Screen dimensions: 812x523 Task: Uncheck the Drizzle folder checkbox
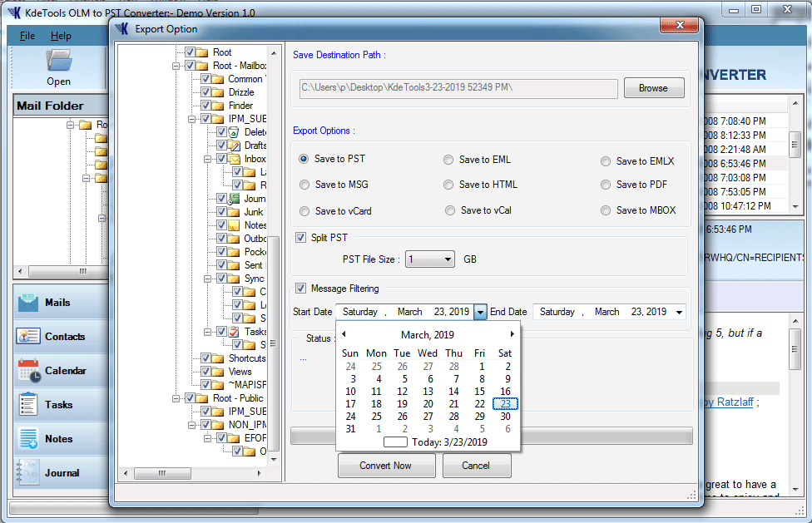click(205, 92)
